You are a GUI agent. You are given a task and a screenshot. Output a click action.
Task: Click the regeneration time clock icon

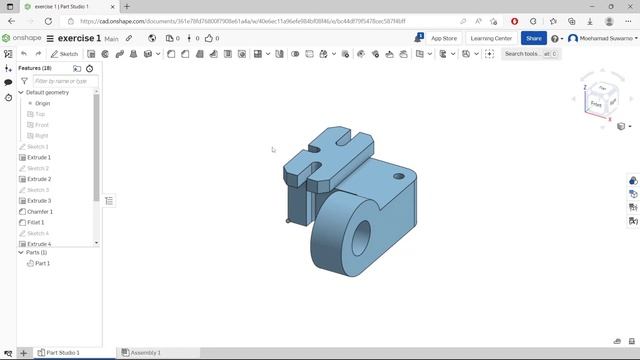(x=89, y=69)
